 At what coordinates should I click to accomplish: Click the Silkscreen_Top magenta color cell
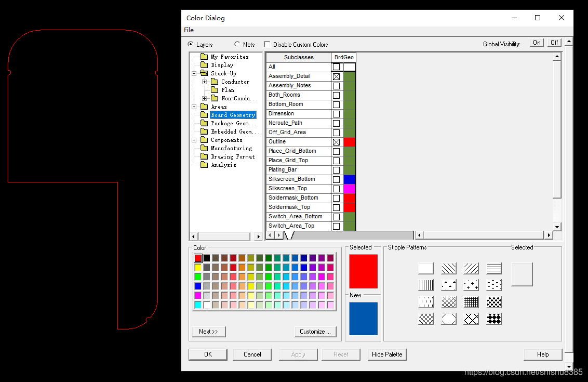pos(350,189)
